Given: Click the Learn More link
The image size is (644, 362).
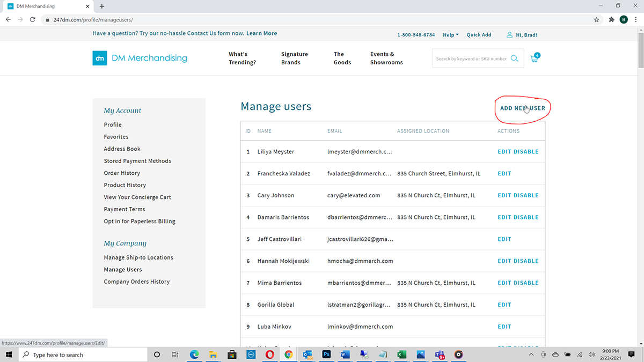Looking at the screenshot, I should 262,33.
